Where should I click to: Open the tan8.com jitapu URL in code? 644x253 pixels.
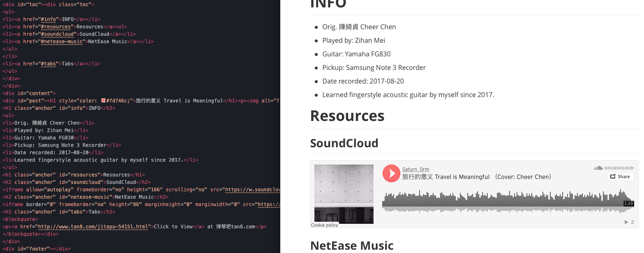tap(92, 227)
